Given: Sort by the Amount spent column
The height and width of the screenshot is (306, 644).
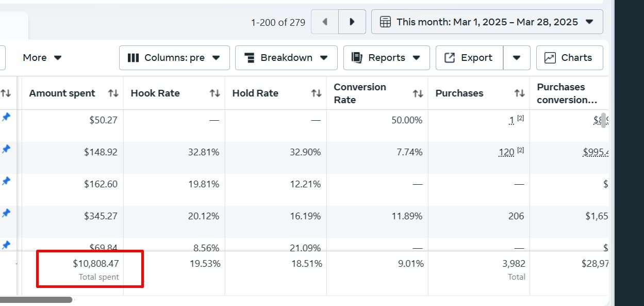Looking at the screenshot, I should click(113, 93).
